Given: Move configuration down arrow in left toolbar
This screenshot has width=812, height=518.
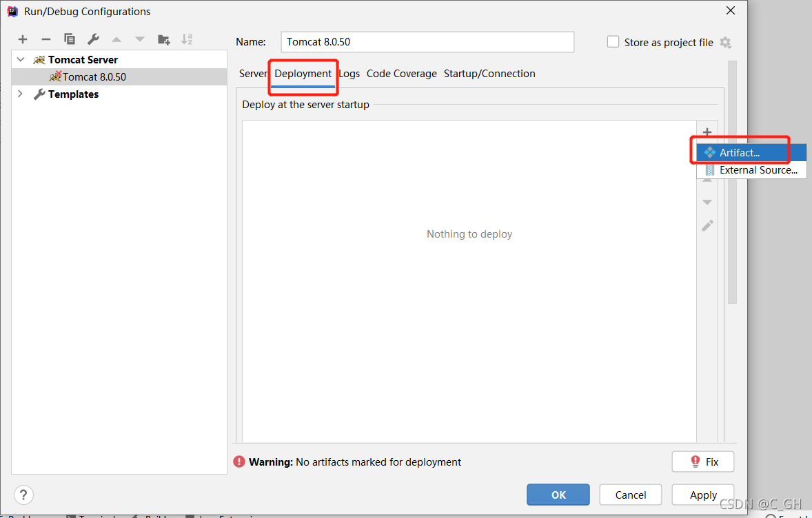Looking at the screenshot, I should point(140,39).
